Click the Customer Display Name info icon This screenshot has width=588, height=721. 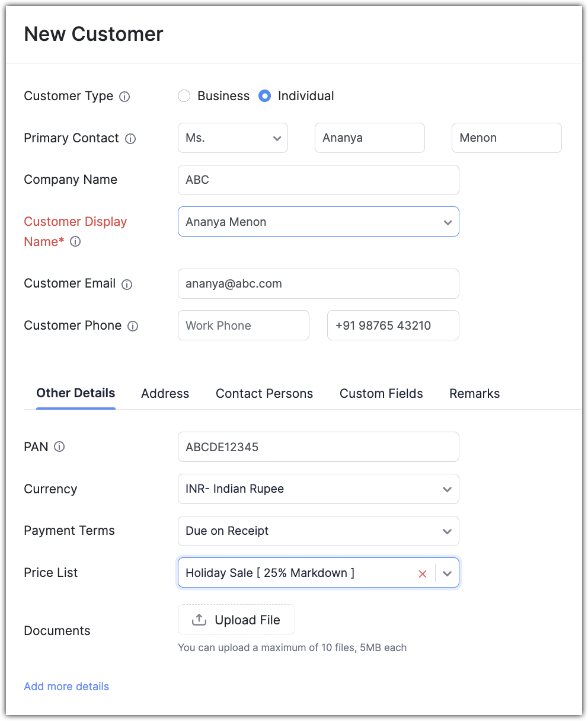pyautogui.click(x=75, y=242)
